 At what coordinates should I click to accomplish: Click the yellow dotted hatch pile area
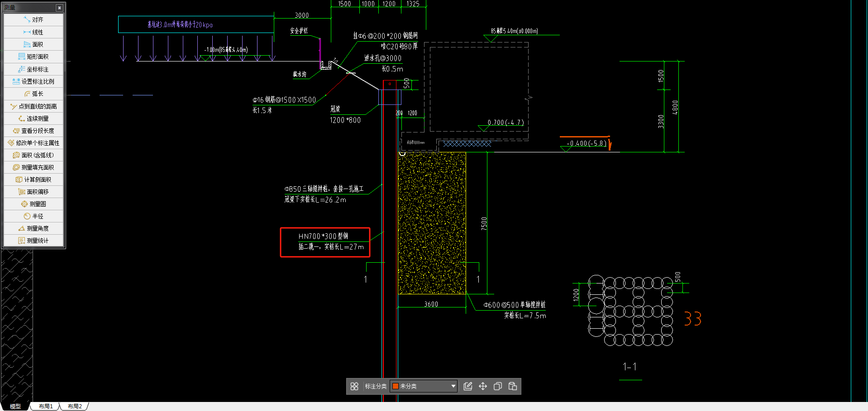(432, 223)
